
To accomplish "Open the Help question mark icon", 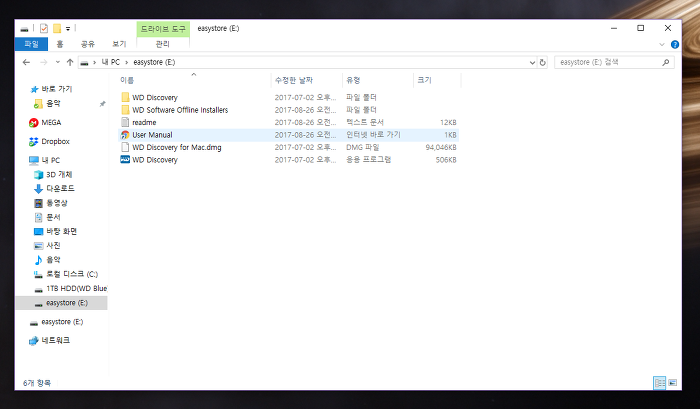I will coord(675,44).
